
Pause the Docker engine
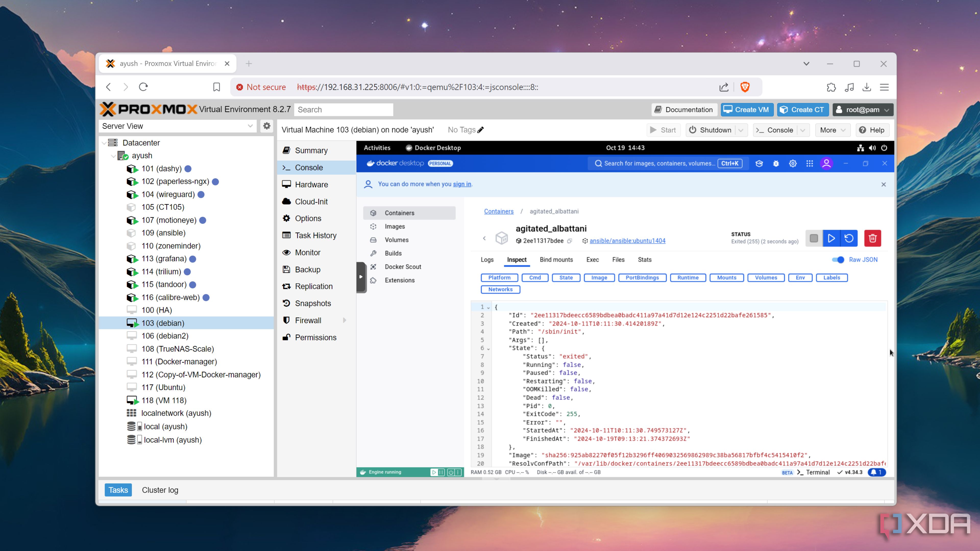(x=441, y=472)
